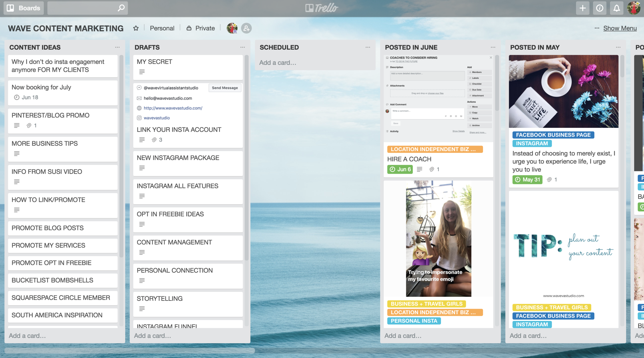Click description icon on HOW TO LINK/PROMOTE card
The width and height of the screenshot is (644, 358).
(17, 210)
